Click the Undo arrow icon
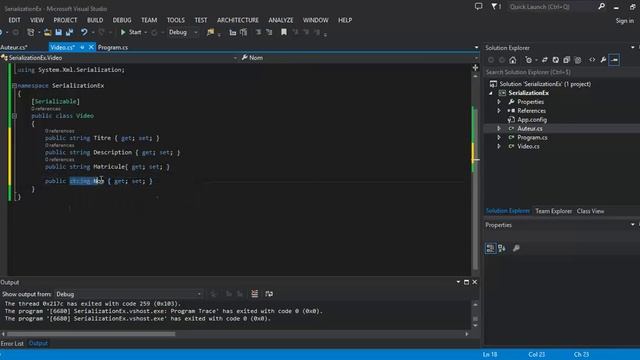The image size is (640, 360). (x=84, y=32)
